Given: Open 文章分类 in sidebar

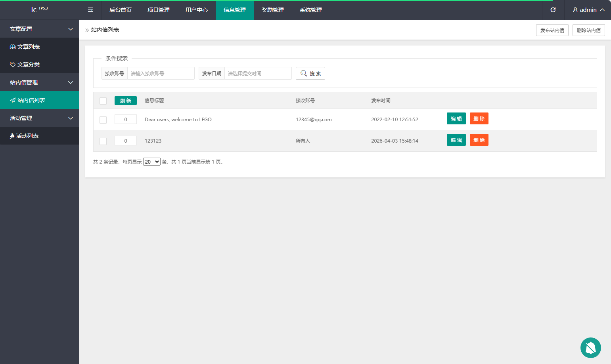Looking at the screenshot, I should click(x=40, y=65).
